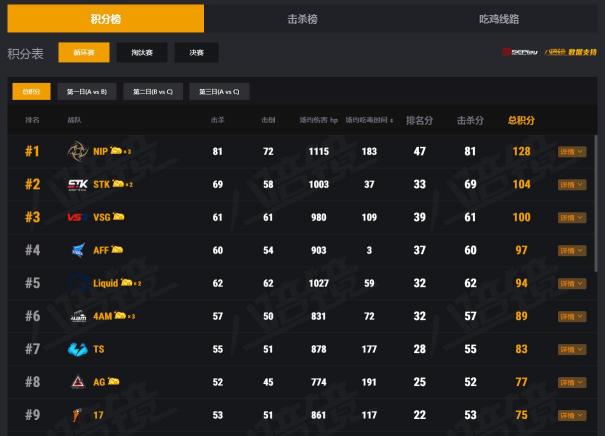605x436 pixels.
Task: Select the 决赛 stage tab
Action: [196, 52]
